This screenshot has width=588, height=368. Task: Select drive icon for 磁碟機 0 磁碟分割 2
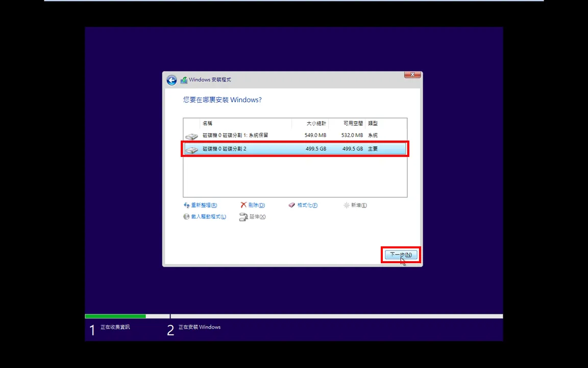(x=191, y=149)
